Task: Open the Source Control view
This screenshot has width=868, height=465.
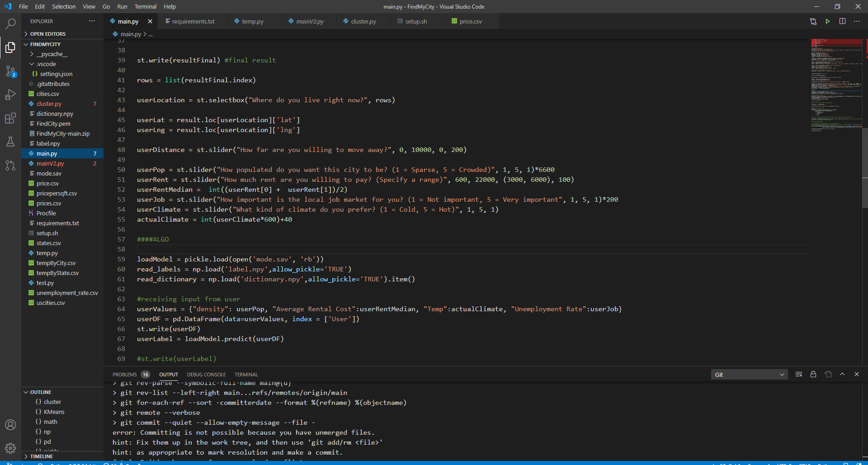Action: [x=10, y=71]
